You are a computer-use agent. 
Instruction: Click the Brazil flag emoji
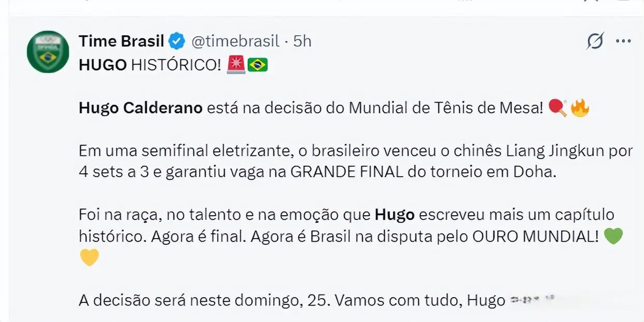(x=258, y=65)
